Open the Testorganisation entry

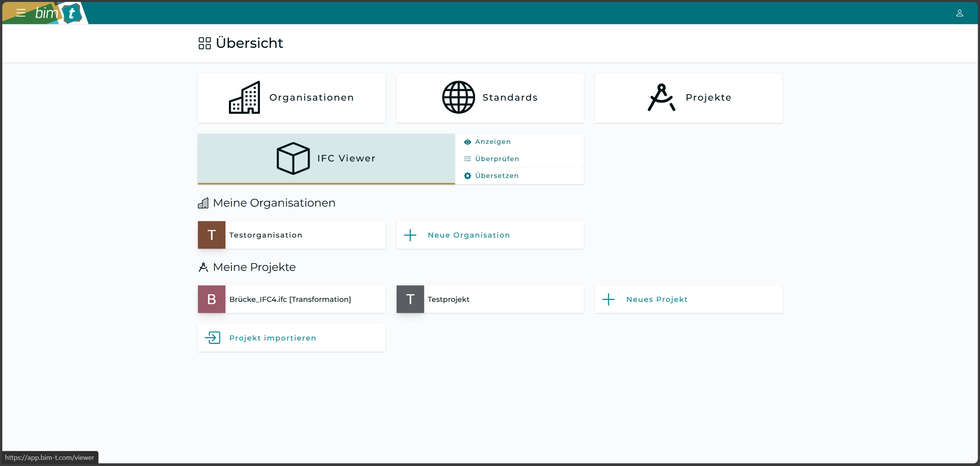point(266,235)
